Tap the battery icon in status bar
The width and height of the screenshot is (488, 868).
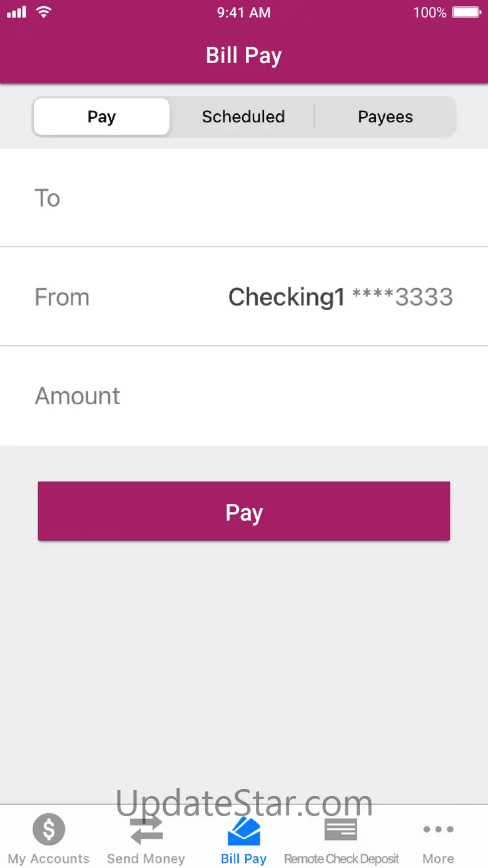pos(466,12)
